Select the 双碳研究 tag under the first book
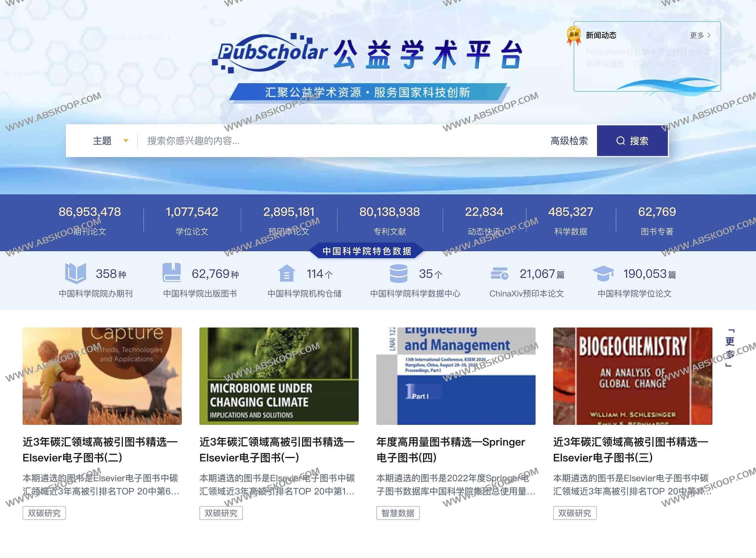756x558 pixels. coord(44,513)
